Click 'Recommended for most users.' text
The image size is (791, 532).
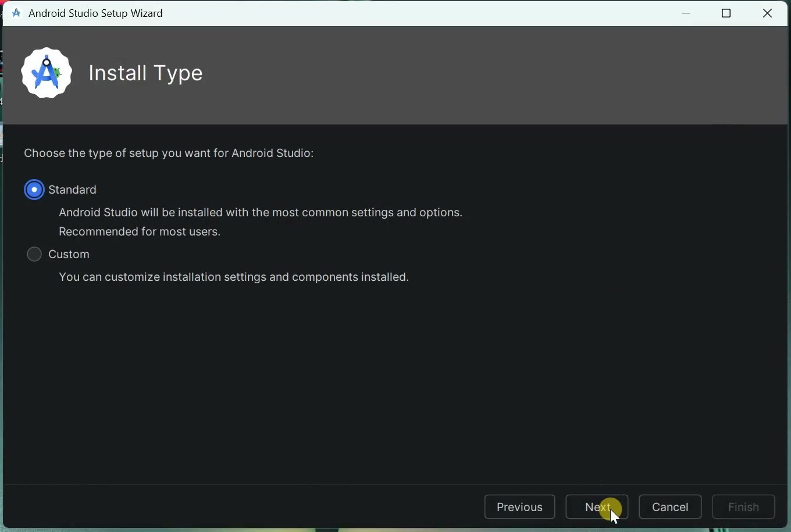coord(140,233)
